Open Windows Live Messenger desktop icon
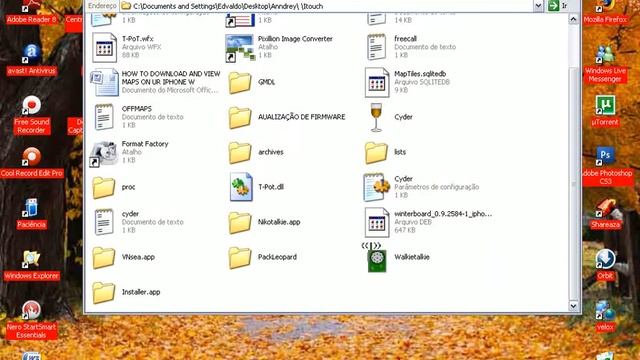This screenshot has width=640, height=360. tap(605, 54)
